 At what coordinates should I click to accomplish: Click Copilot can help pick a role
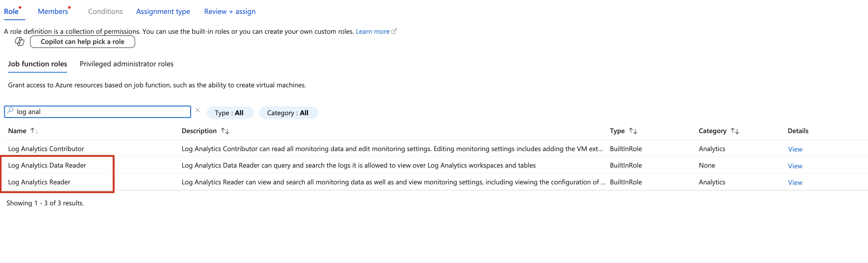[82, 42]
